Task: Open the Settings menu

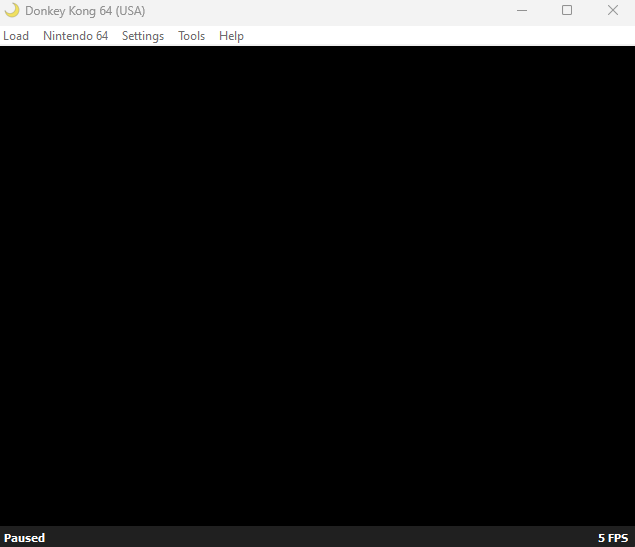Action: tap(143, 36)
